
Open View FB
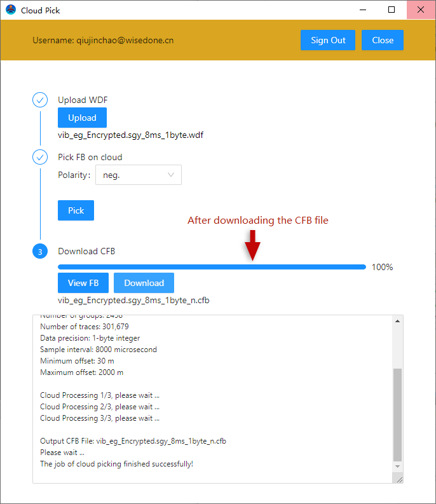(83, 283)
